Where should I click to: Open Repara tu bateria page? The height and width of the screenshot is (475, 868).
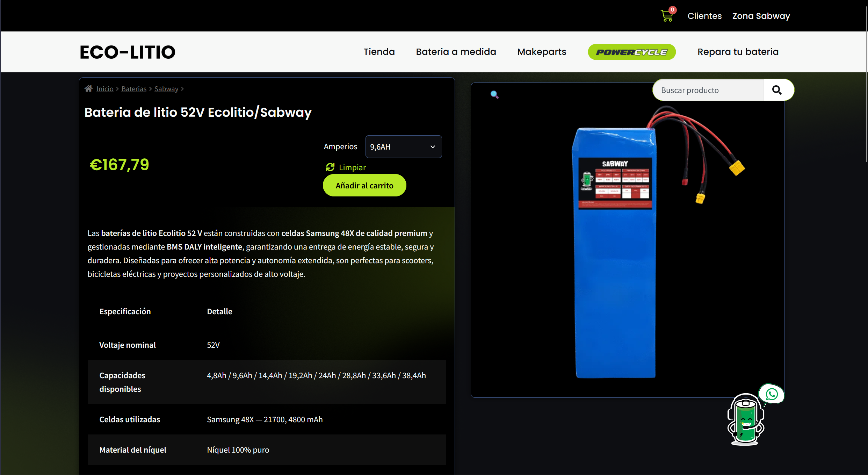738,52
